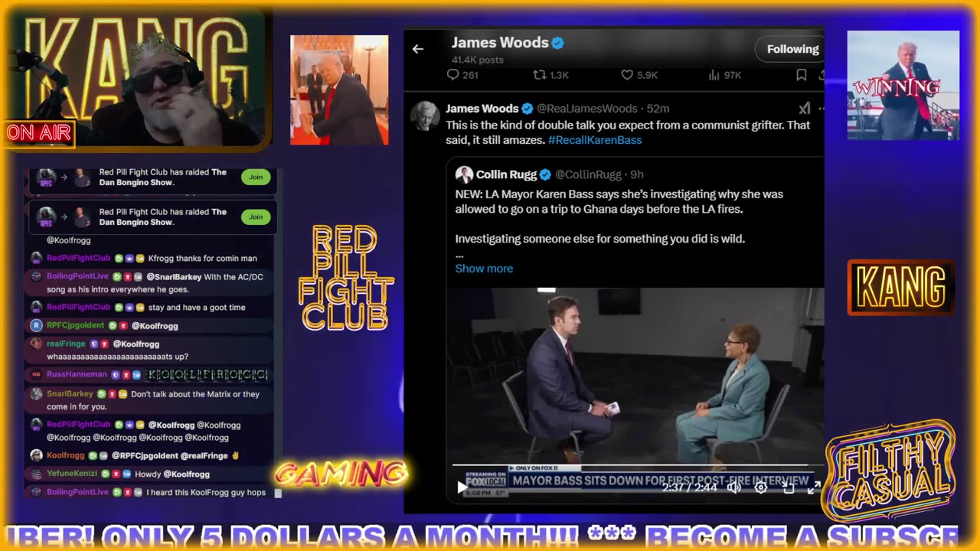Click the 2:37 / 2:44 video time
The width and height of the screenshot is (980, 551).
[x=690, y=487]
